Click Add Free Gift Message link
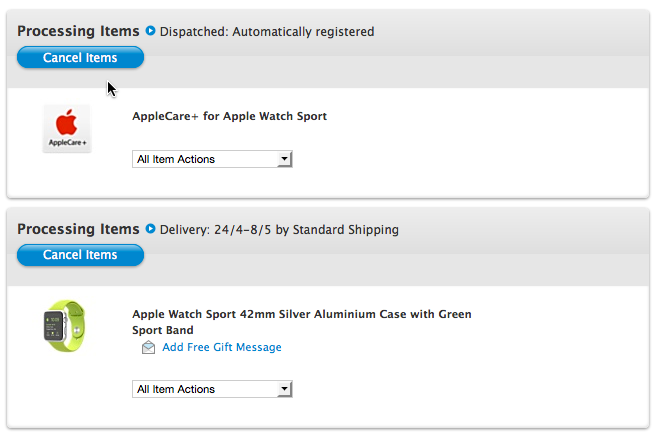Screen dimensions: 657x436 222,347
